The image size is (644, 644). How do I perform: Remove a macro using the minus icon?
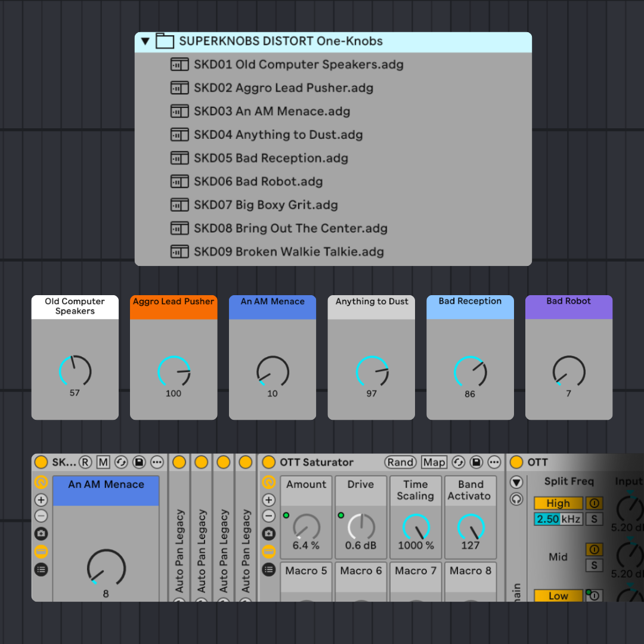(x=41, y=515)
